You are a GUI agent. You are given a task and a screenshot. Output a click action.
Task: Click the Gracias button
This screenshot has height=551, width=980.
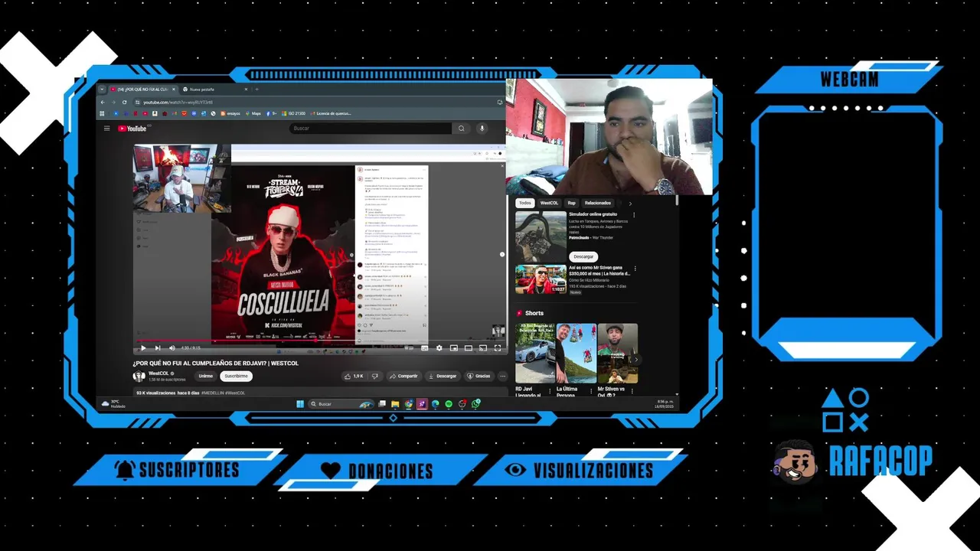pyautogui.click(x=479, y=376)
